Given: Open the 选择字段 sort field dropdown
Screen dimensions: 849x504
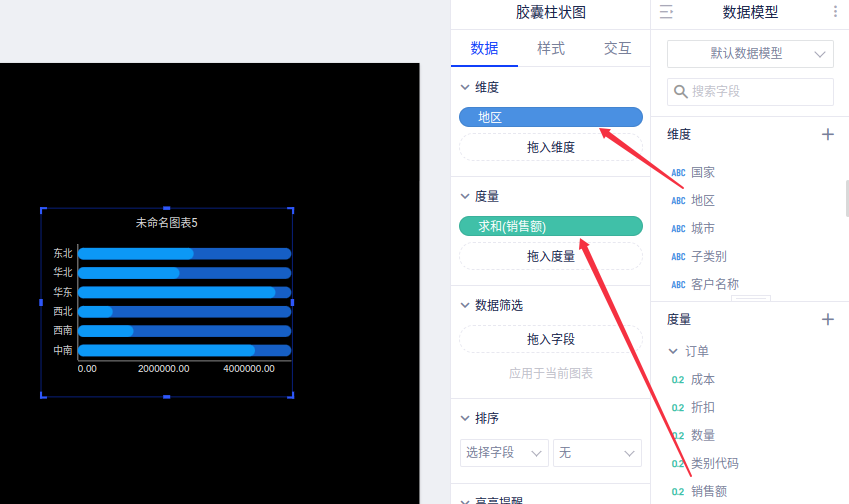Looking at the screenshot, I should (x=504, y=453).
